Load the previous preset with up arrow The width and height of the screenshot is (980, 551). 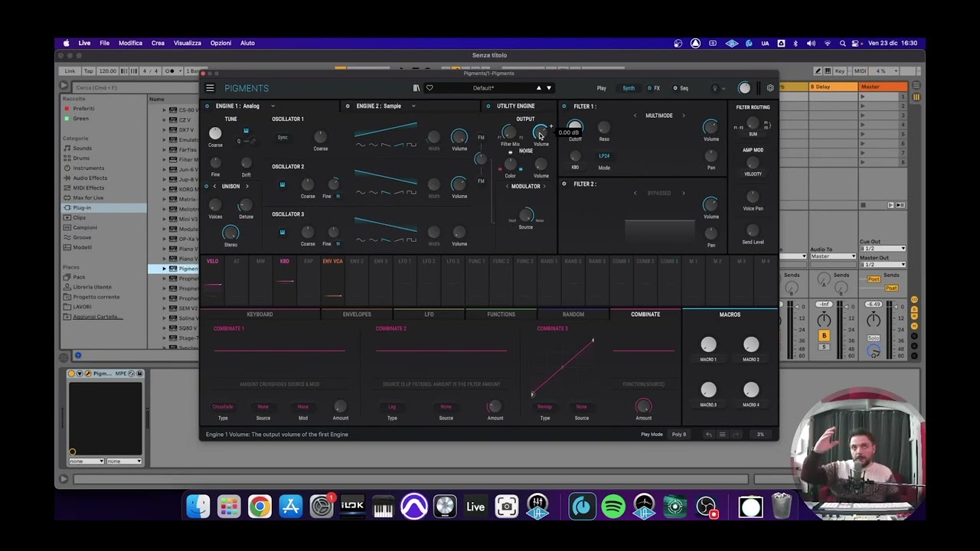point(538,88)
